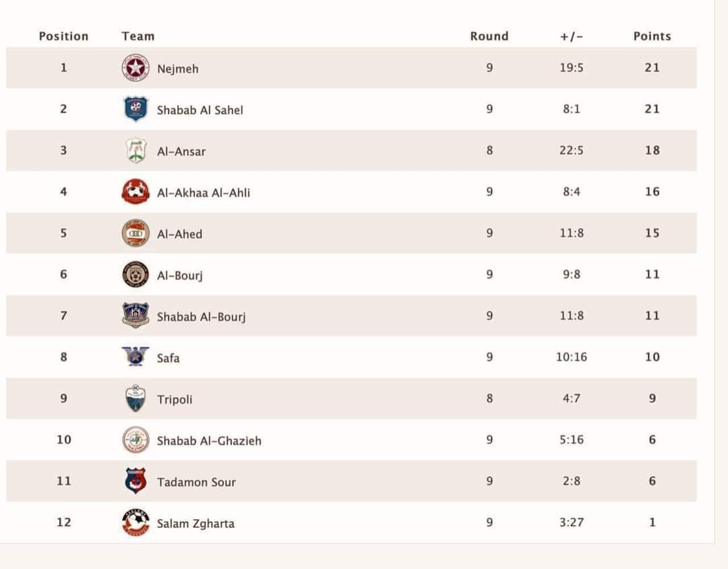Click the Al-Ansar team logo
The height and width of the screenshot is (569, 728).
tap(135, 150)
